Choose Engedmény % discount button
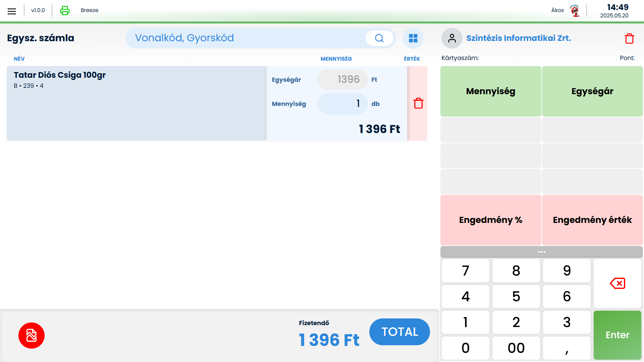This screenshot has width=644, height=362. click(490, 220)
